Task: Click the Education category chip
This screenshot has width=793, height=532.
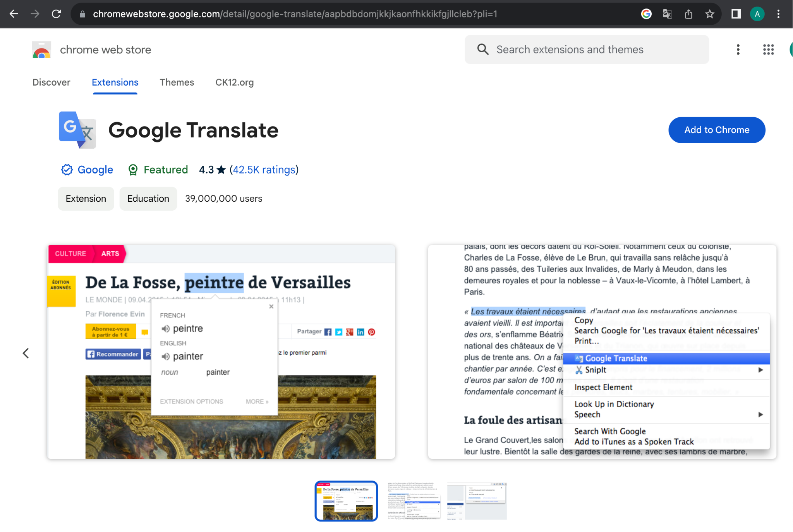Action: coord(148,199)
